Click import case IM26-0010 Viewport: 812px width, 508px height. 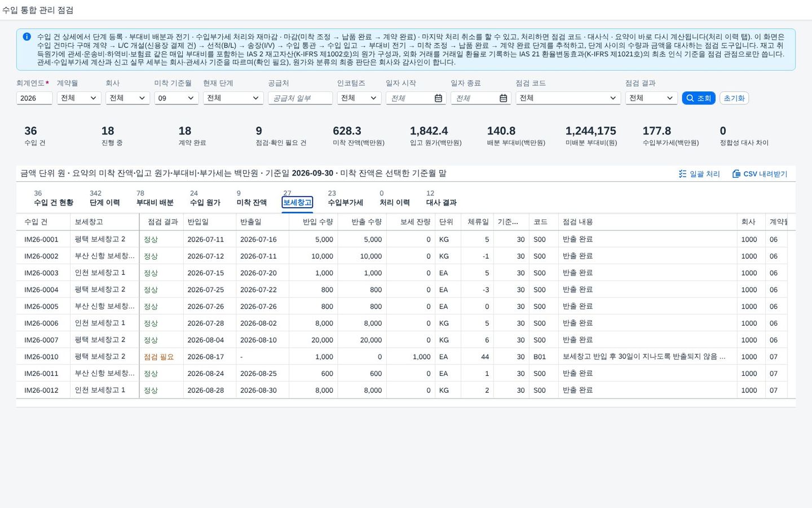[41, 357]
